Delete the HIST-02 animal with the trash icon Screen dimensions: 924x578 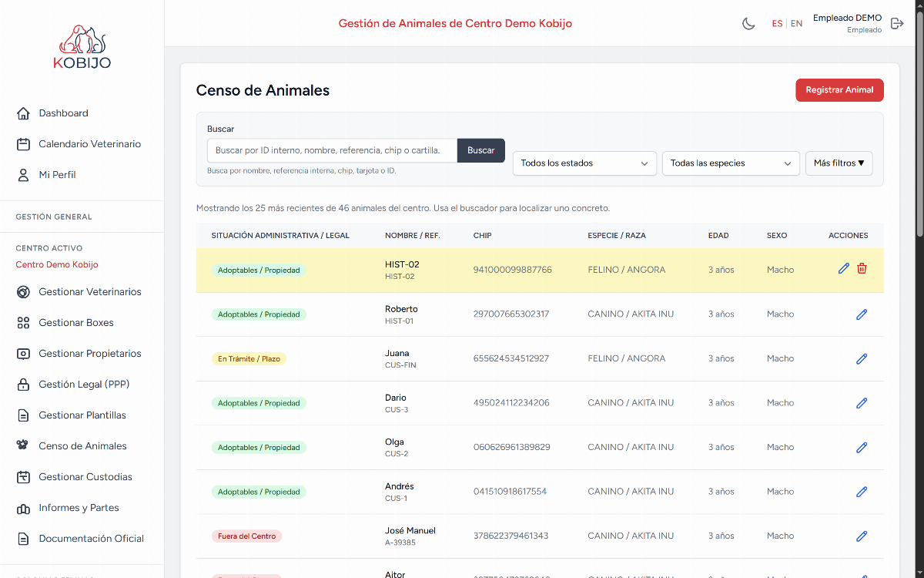862,268
